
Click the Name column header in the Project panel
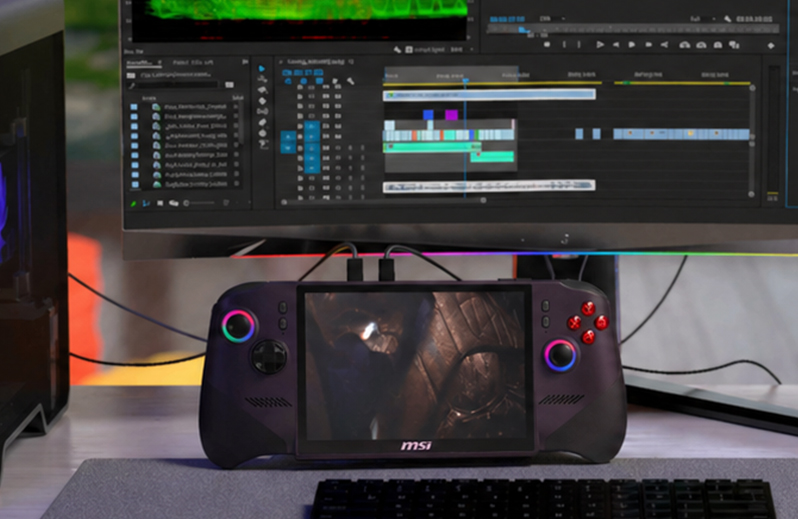(149, 98)
